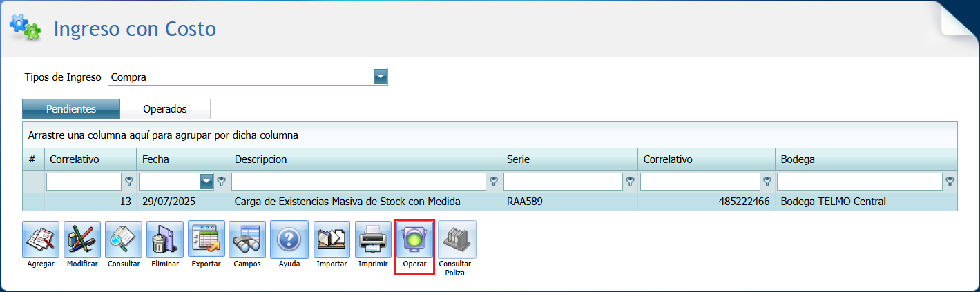
Task: Sort by the Bodega column header
Action: 867,159
